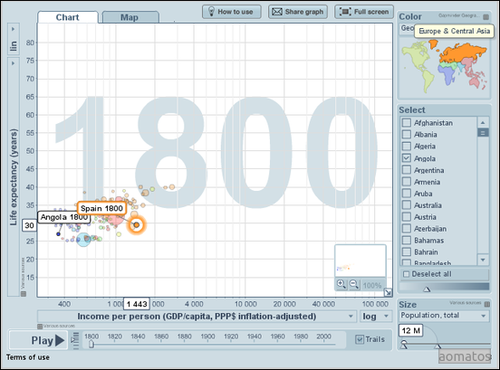This screenshot has height=370, width=500.
Task: Check the Afghanistan checkbox
Action: 406,123
